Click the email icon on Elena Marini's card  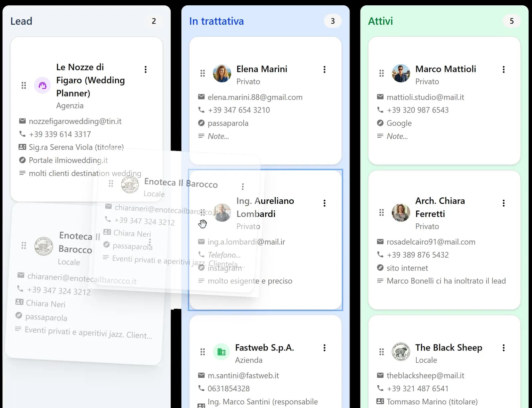tap(201, 97)
